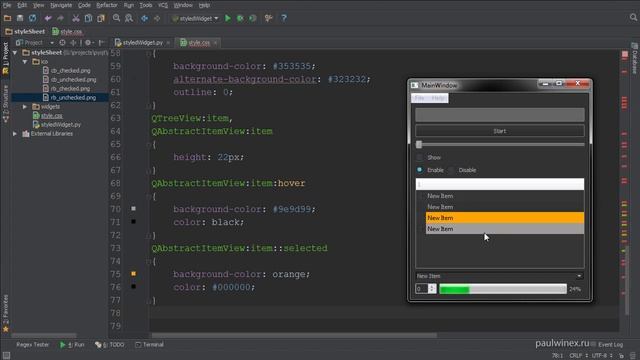Click the Forward navigation arrow icon

click(x=157, y=18)
